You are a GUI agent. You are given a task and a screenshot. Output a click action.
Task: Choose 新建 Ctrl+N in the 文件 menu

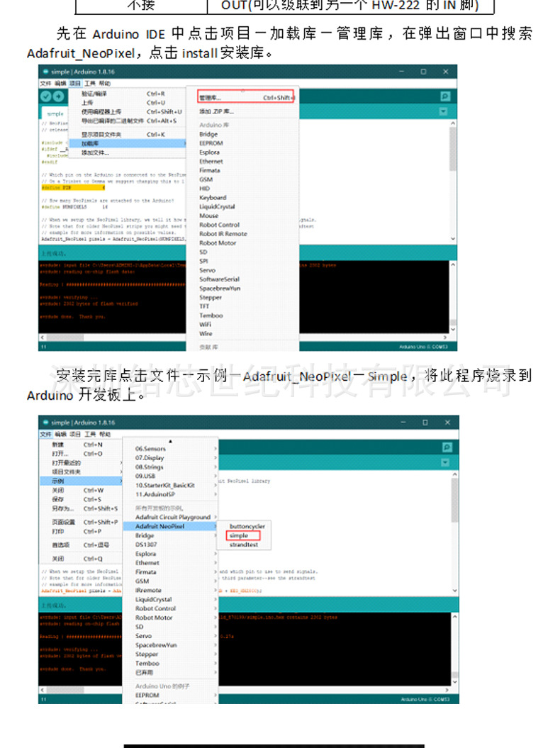click(81, 445)
